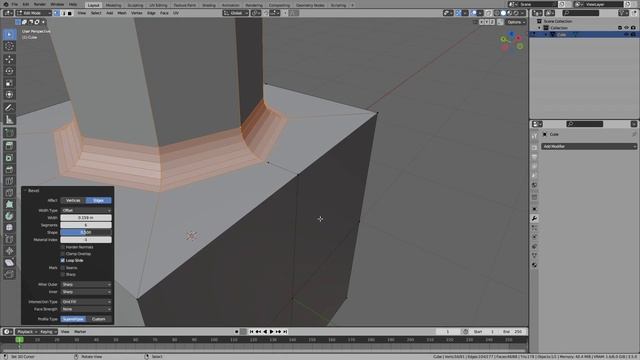640x360 pixels.
Task: Collapse the Collection tree expander
Action: 539,28
